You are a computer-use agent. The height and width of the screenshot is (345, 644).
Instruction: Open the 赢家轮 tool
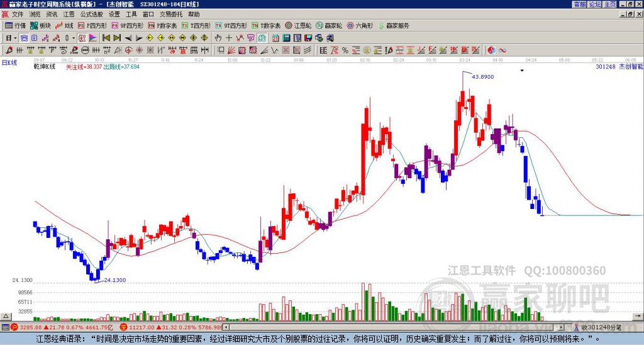[330, 25]
